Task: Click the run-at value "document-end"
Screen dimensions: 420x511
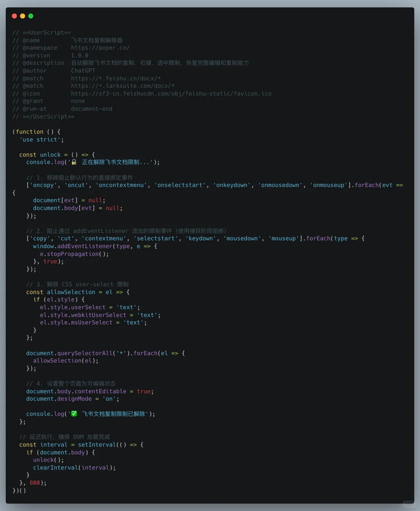Action: coord(92,109)
